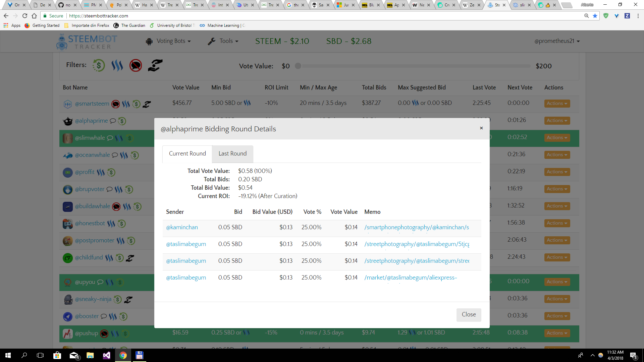The height and width of the screenshot is (362, 644).
Task: Click the zoom magnifier icon in address bar
Action: pyautogui.click(x=586, y=16)
